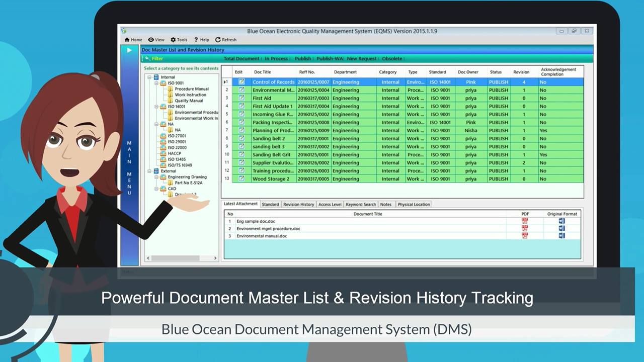Open the edit icon on Planning of Prod... row
This screenshot has height=362, width=644.
[x=242, y=130]
